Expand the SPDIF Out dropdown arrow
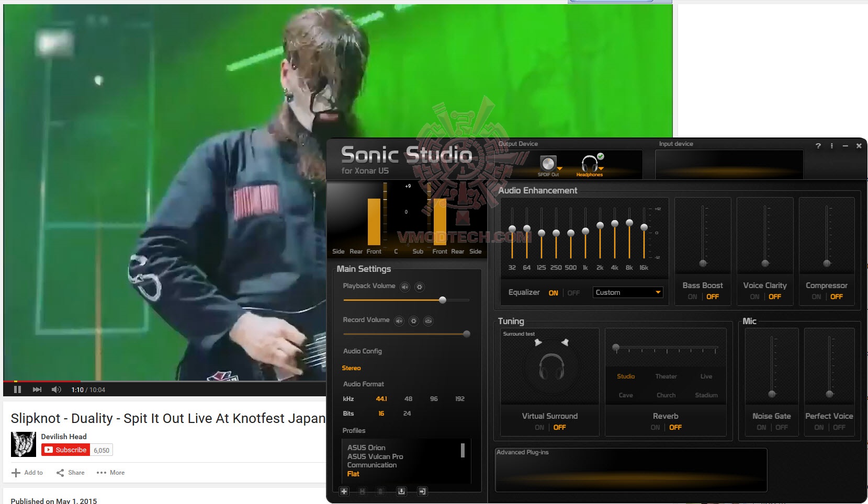 click(559, 168)
